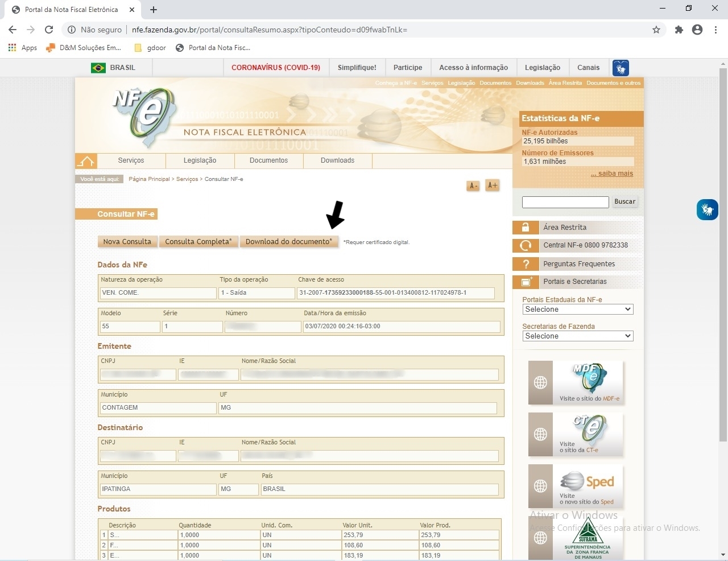Open Área Restrita sidebar link
Viewport: 728px width, 561px height.
tap(564, 228)
